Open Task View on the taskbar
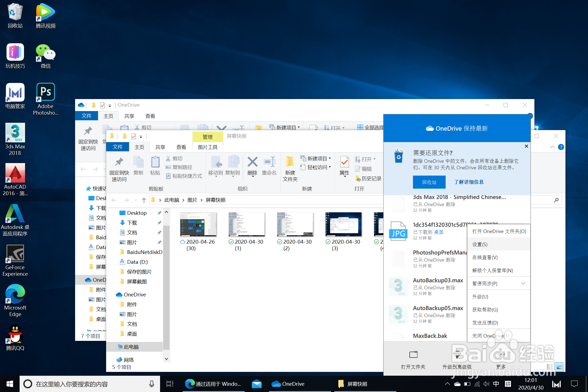Screen dimensions: 588x392 click(x=170, y=384)
